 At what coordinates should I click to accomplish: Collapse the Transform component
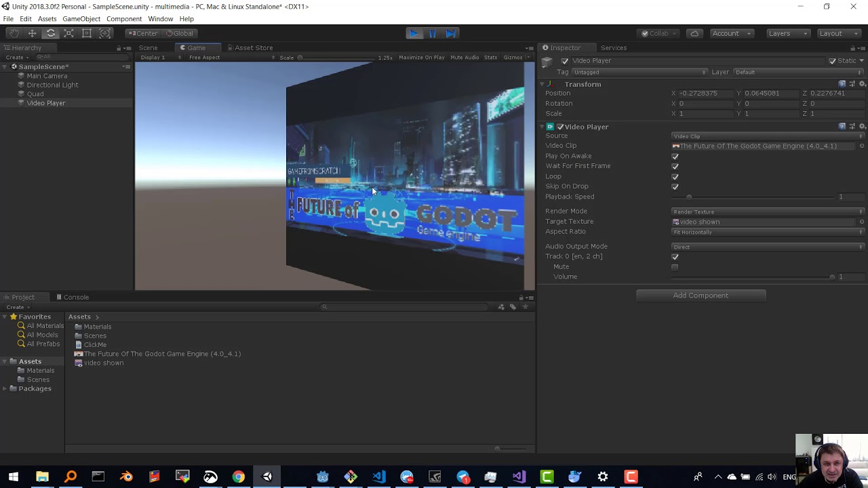(x=542, y=85)
